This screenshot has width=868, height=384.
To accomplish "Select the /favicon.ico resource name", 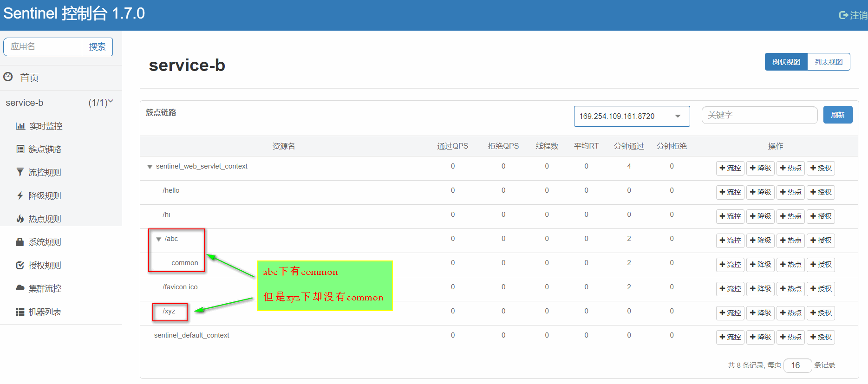I will tap(180, 287).
